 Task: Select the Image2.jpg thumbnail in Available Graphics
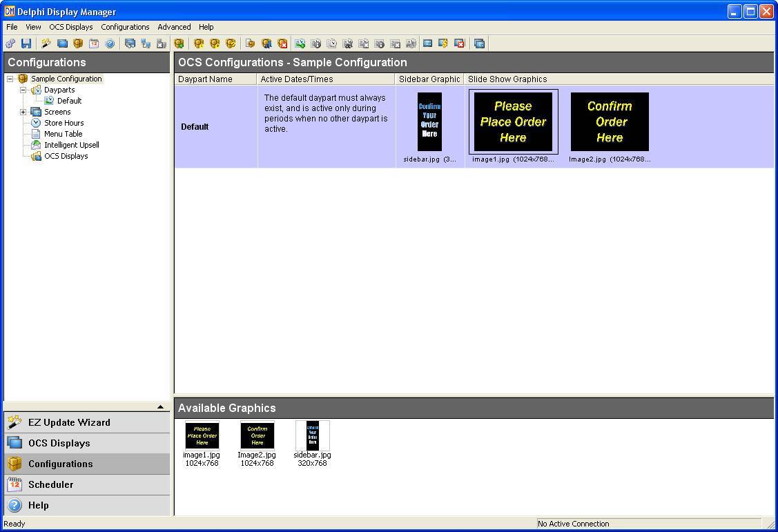click(257, 435)
